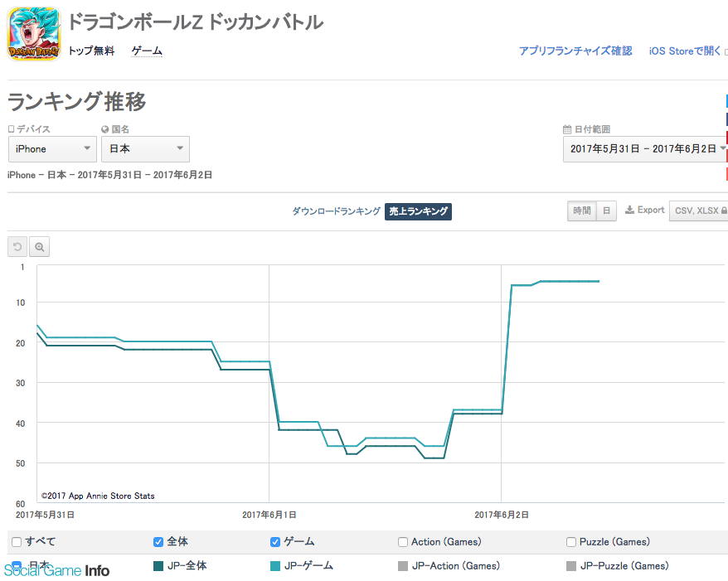Click the JP-Action (Games) legend swatch
This screenshot has height=581, width=728.
pyautogui.click(x=403, y=566)
